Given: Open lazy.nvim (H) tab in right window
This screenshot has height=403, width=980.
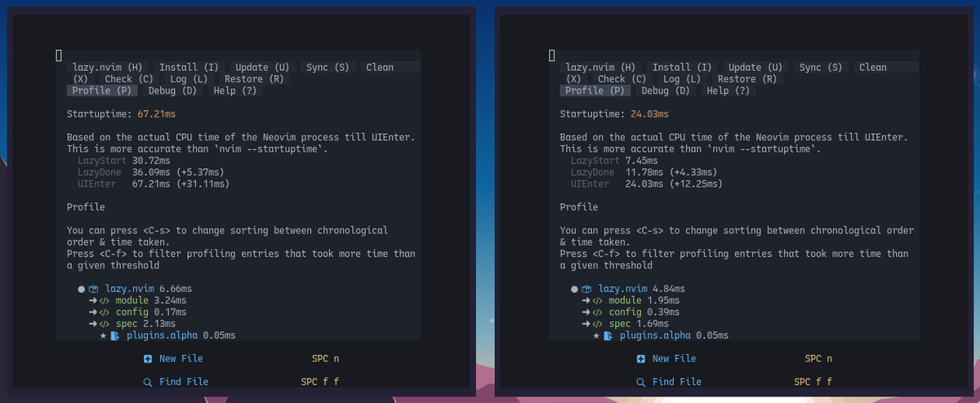Looking at the screenshot, I should [600, 68].
